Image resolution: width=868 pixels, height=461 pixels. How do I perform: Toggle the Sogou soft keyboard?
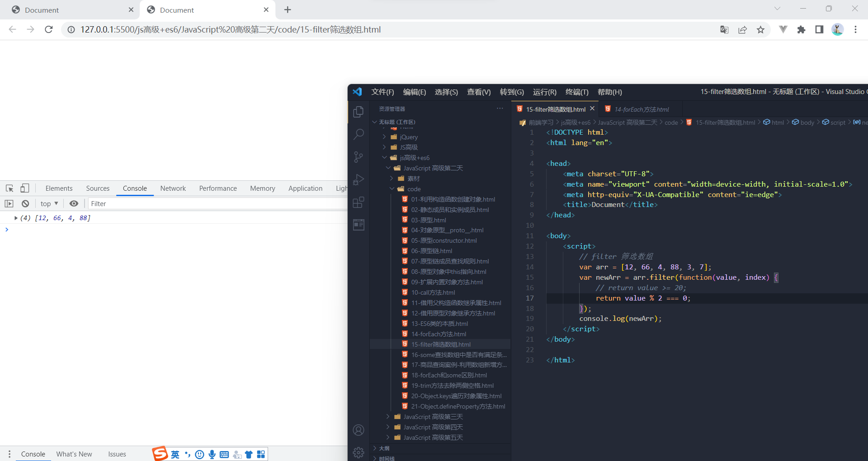pyautogui.click(x=224, y=454)
